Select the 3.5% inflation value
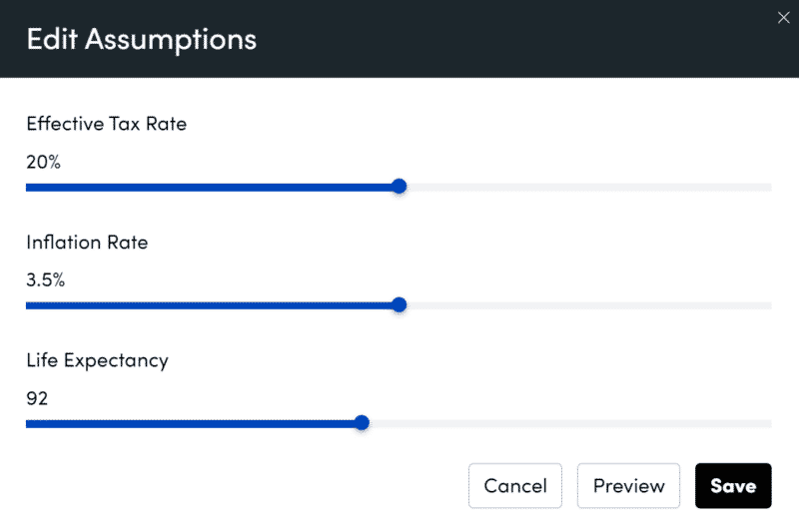Viewport: 799px width, 532px height. click(x=46, y=280)
